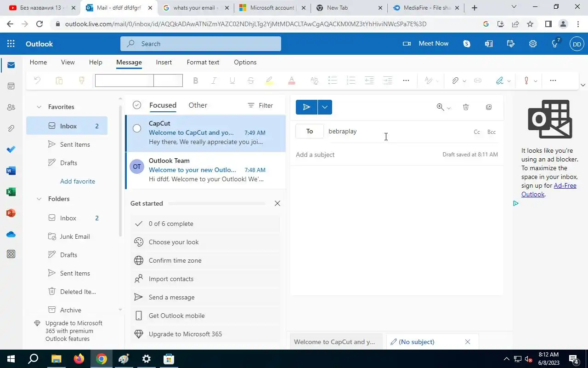Apply bulleted list

(333, 80)
